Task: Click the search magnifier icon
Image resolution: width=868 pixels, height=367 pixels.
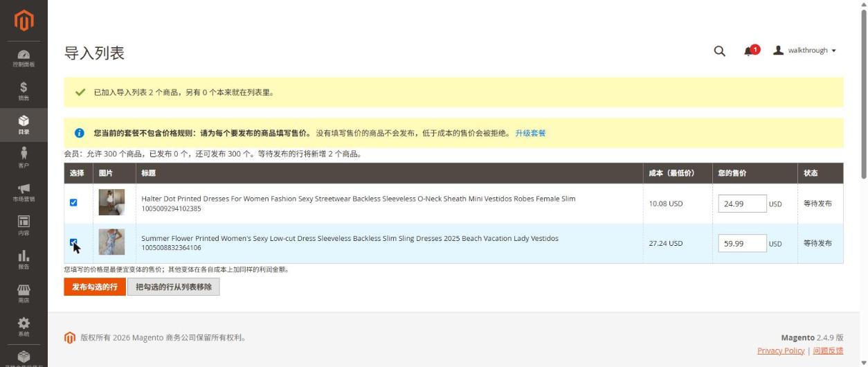Action: pos(719,51)
